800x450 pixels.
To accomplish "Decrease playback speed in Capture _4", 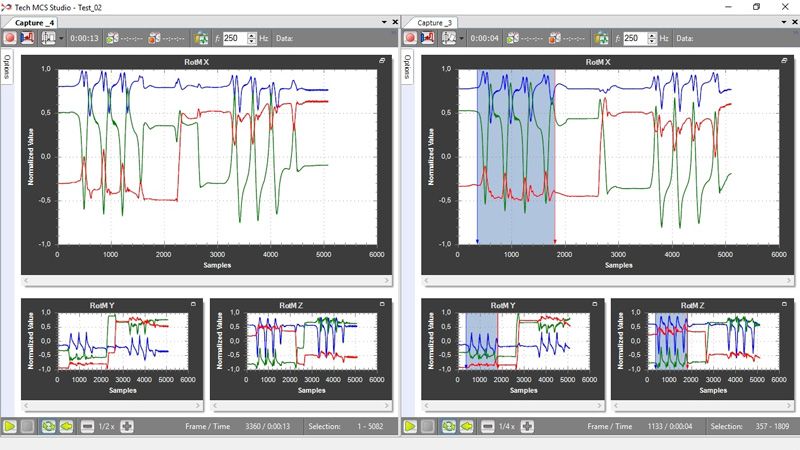I will tap(87, 426).
